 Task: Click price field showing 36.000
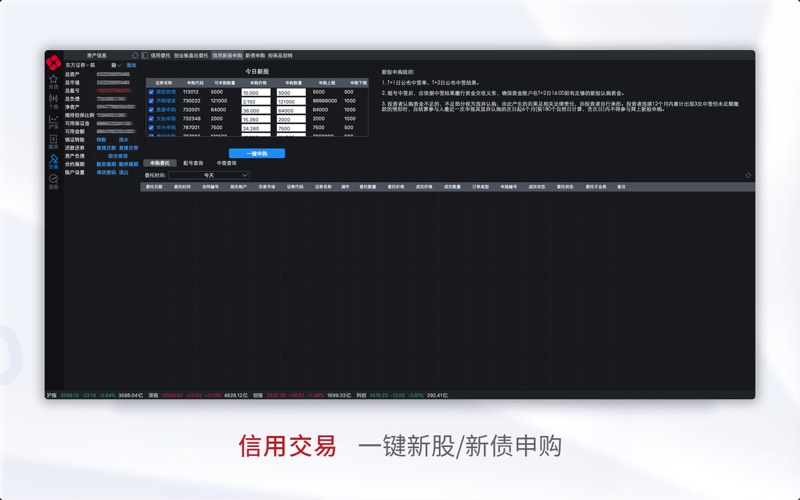point(256,110)
